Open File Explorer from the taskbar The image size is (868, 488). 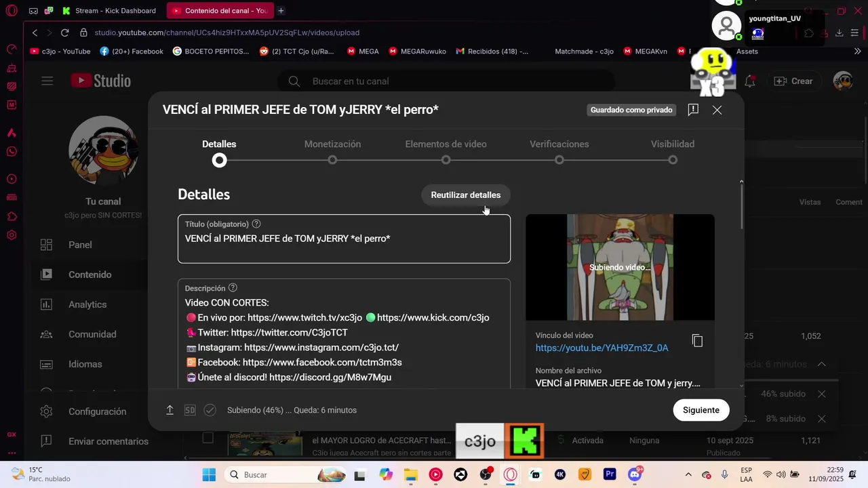tap(410, 474)
